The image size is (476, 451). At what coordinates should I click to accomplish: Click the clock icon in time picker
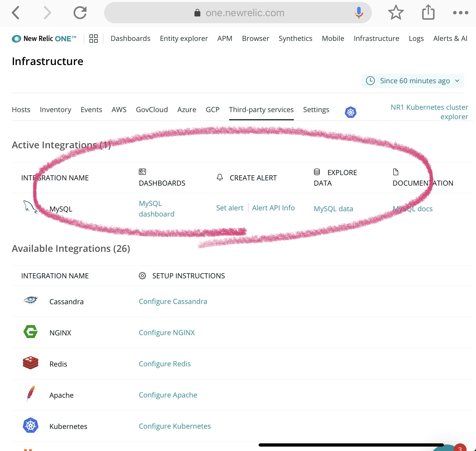pyautogui.click(x=370, y=81)
